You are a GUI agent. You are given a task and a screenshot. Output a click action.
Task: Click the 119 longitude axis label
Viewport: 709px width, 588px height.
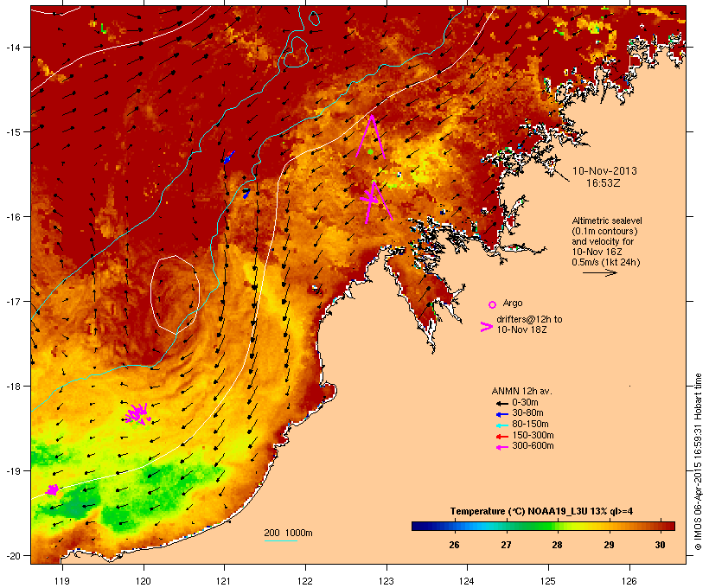point(62,581)
